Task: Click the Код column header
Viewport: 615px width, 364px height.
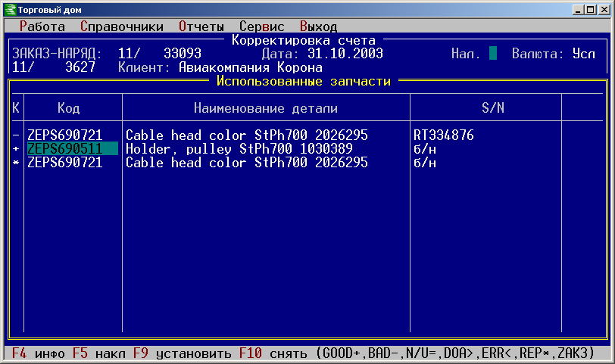Action: tap(69, 107)
